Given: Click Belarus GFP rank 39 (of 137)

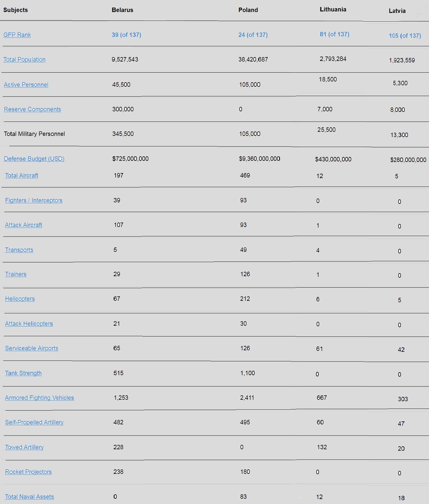Looking at the screenshot, I should tap(126, 35).
